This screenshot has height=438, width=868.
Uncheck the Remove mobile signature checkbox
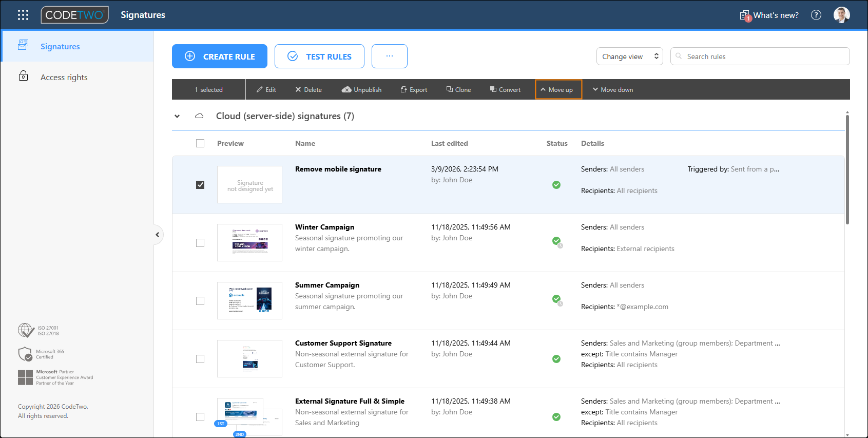(200, 185)
